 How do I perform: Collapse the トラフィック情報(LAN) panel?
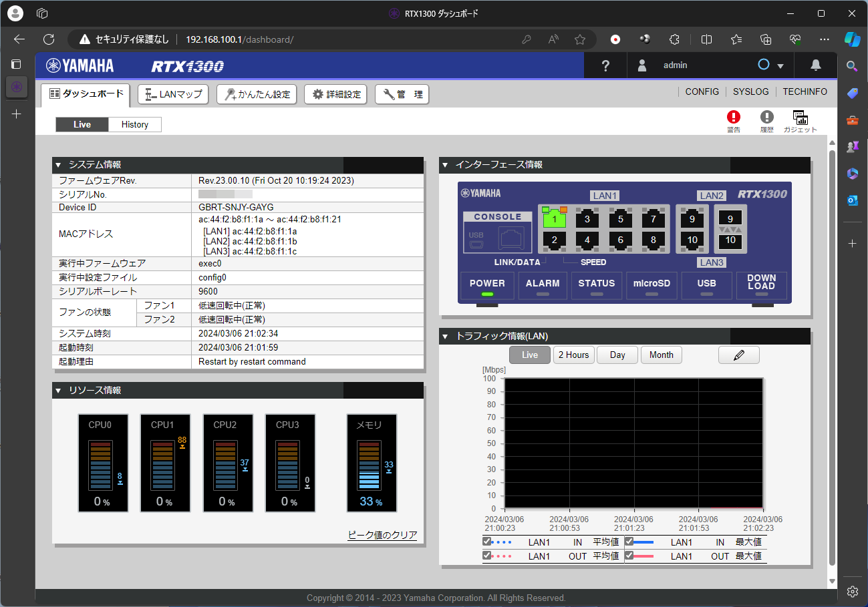pyautogui.click(x=445, y=336)
